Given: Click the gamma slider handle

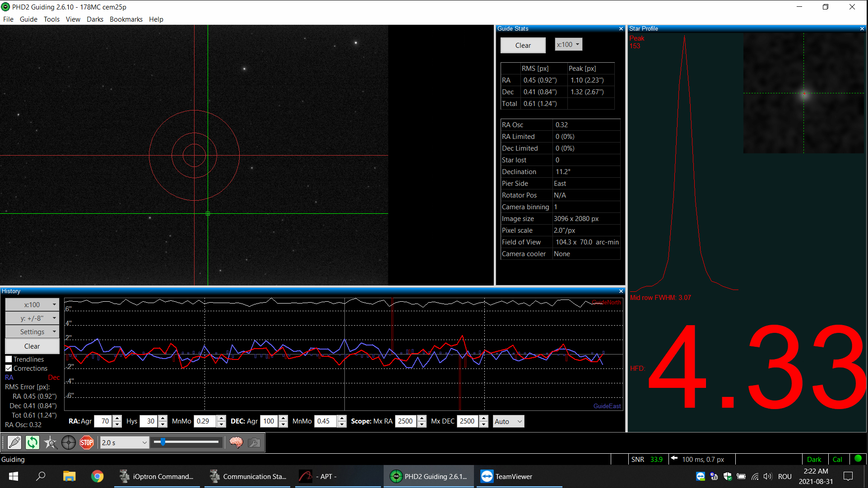Looking at the screenshot, I should coord(162,442).
